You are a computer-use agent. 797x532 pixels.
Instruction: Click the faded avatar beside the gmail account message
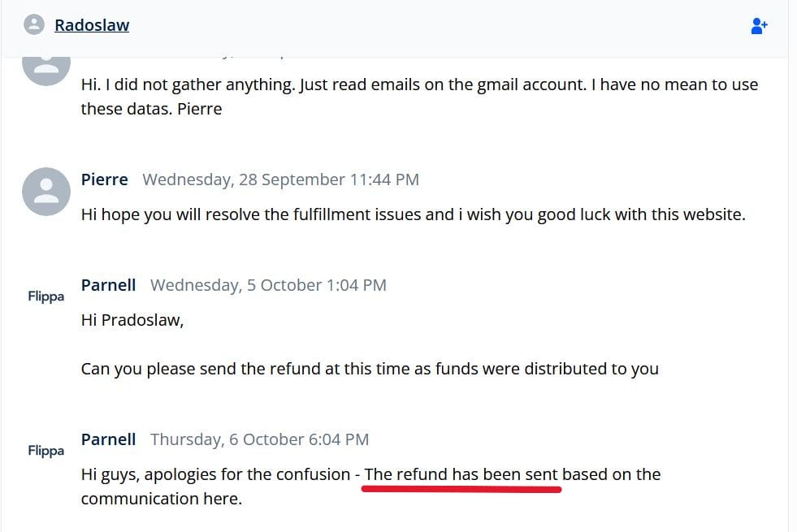click(45, 65)
